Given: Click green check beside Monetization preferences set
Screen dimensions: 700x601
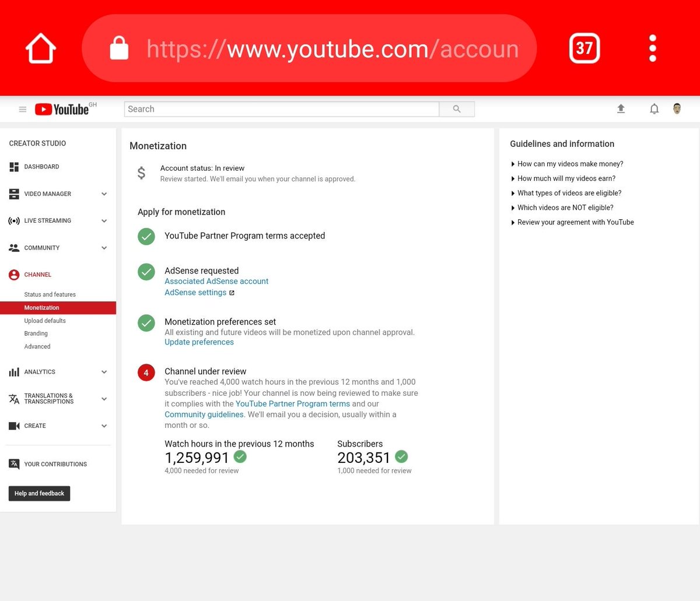Looking at the screenshot, I should [146, 323].
